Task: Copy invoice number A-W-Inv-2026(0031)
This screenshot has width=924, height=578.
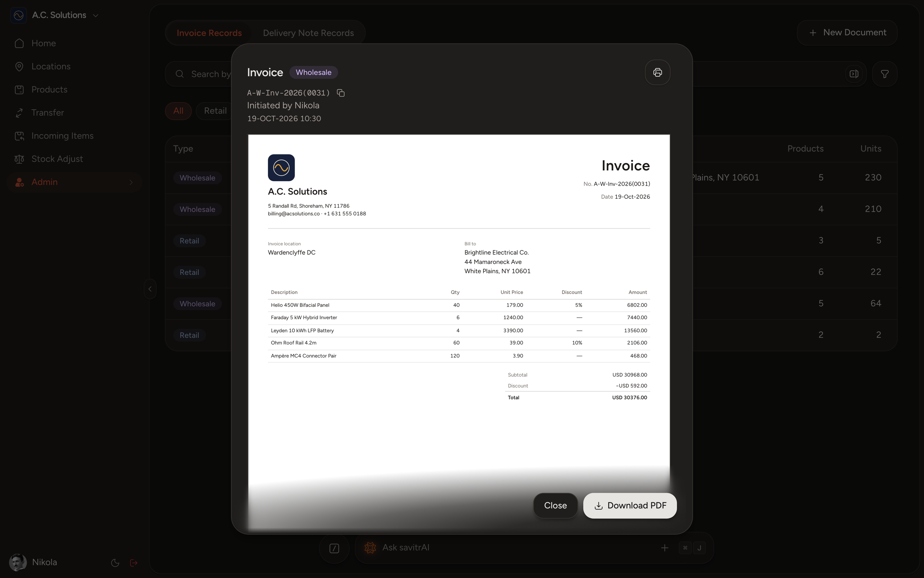Action: point(341,93)
